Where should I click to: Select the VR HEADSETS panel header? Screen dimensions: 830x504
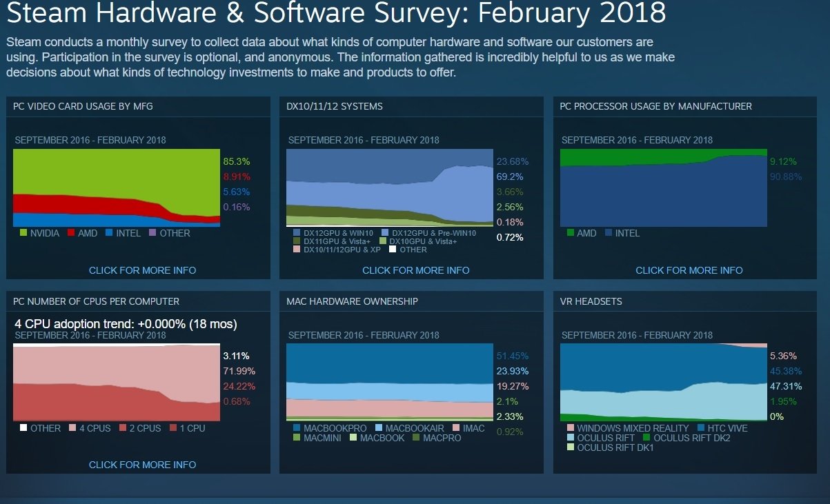591,301
